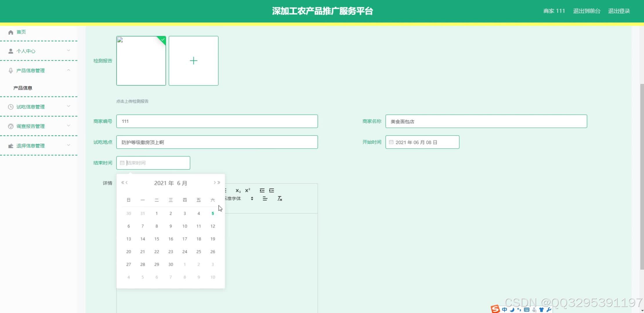
Task: Select June 15 in the calendar
Action: (x=157, y=239)
